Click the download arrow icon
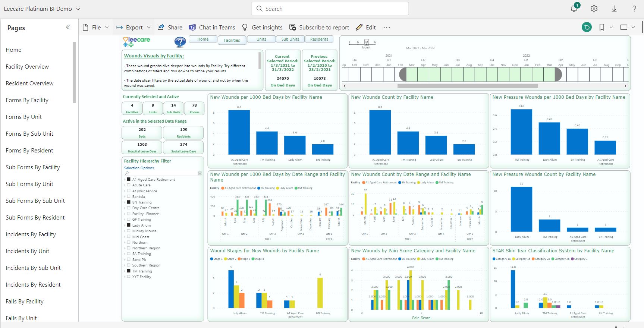The width and height of the screenshot is (644, 328). point(614,9)
